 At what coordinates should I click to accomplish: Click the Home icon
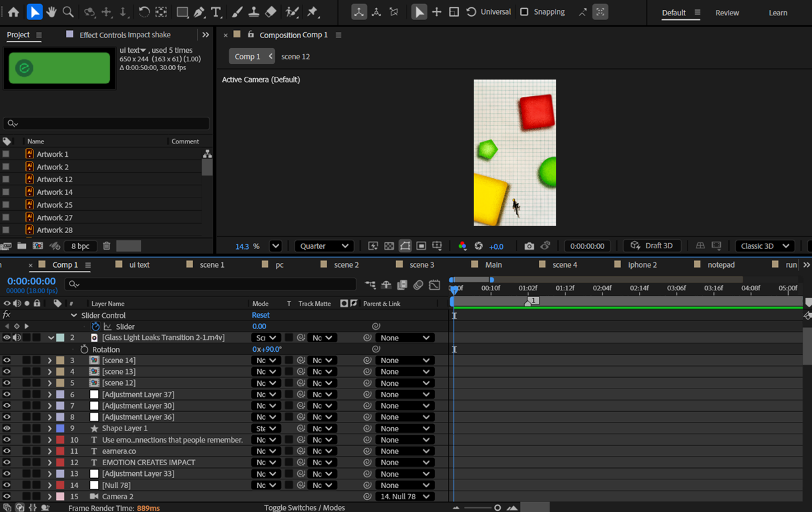pos(13,12)
